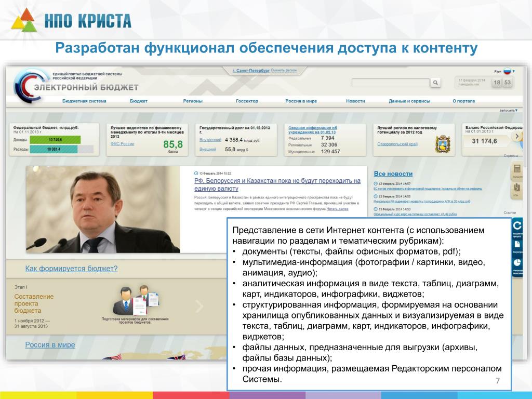
Task: Open first news link dated 14:57
Action: [x=428, y=189]
